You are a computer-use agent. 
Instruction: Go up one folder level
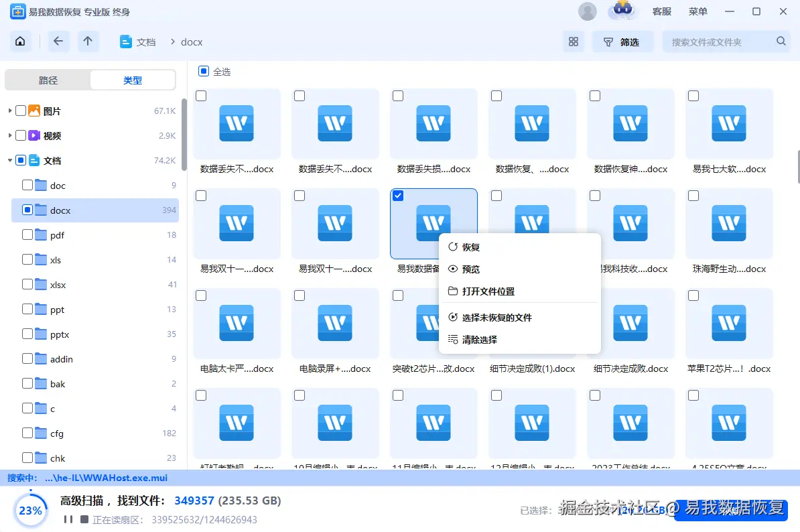[x=88, y=42]
